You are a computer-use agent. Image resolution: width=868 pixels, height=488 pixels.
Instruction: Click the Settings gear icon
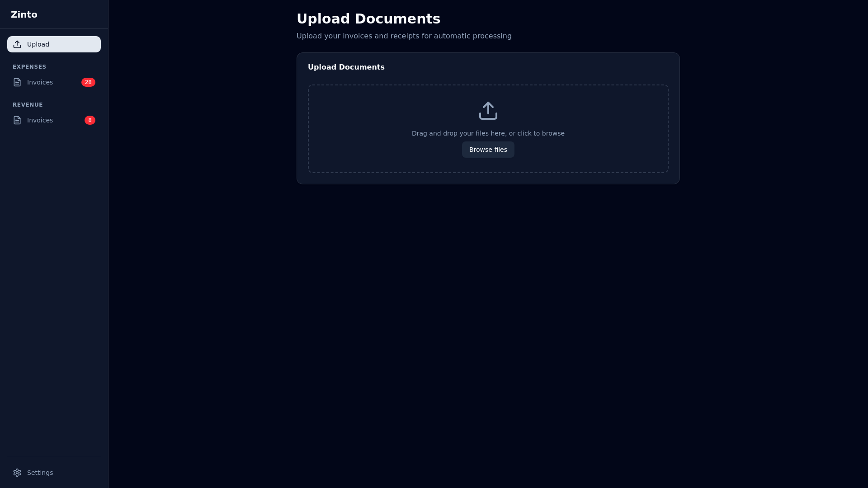17,473
